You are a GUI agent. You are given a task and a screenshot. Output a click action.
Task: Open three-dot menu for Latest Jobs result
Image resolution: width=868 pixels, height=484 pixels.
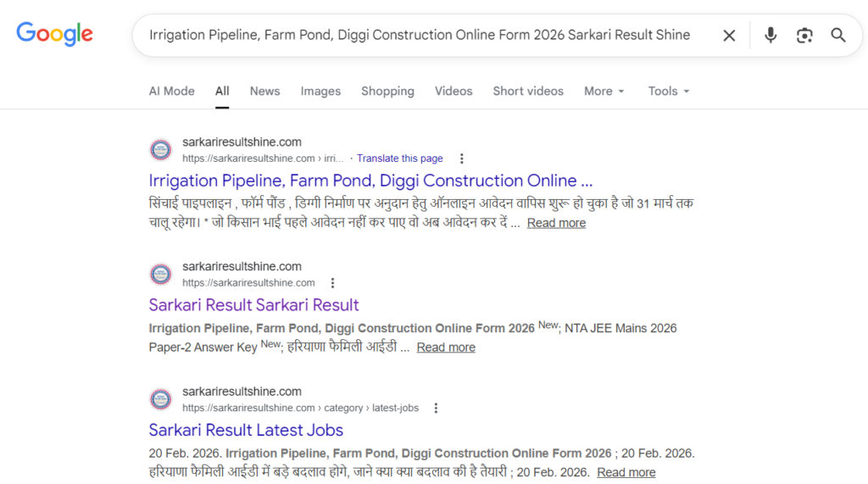point(436,408)
